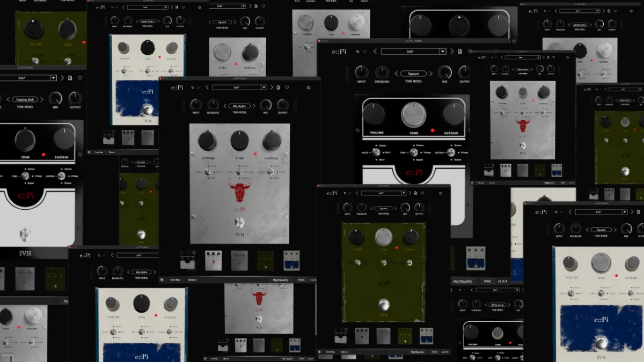Click Square tone model in bottom-right blue pedal window
644x362 pixels.
click(601, 230)
